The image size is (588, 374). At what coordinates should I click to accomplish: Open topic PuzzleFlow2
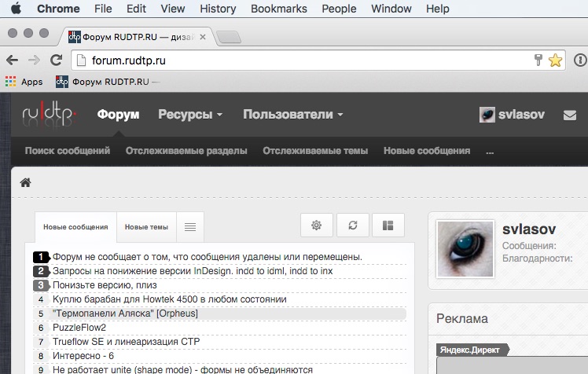(79, 328)
